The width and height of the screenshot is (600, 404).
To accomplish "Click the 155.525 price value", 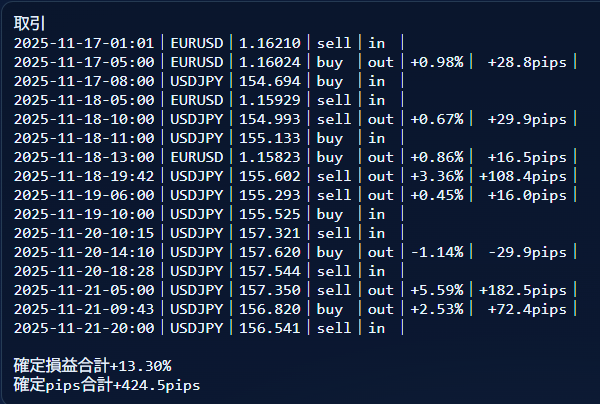I will pyautogui.click(x=270, y=214).
